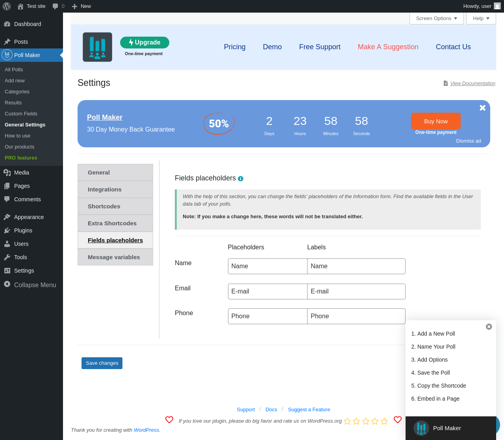Click the user avatar next to Howdy
This screenshot has height=440, width=504.
tap(497, 6)
